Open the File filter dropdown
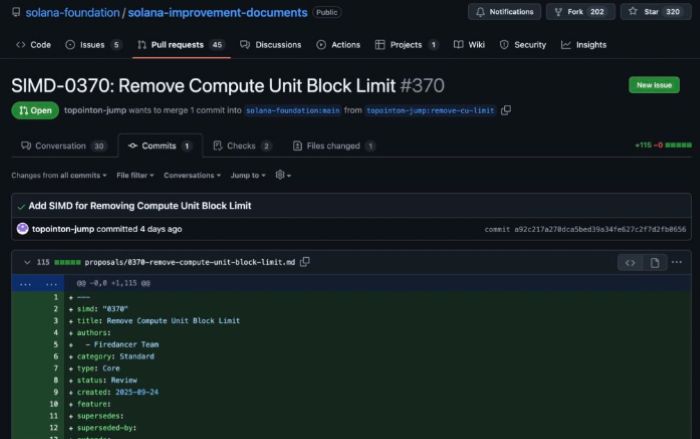This screenshot has width=700, height=439. pyautogui.click(x=135, y=176)
